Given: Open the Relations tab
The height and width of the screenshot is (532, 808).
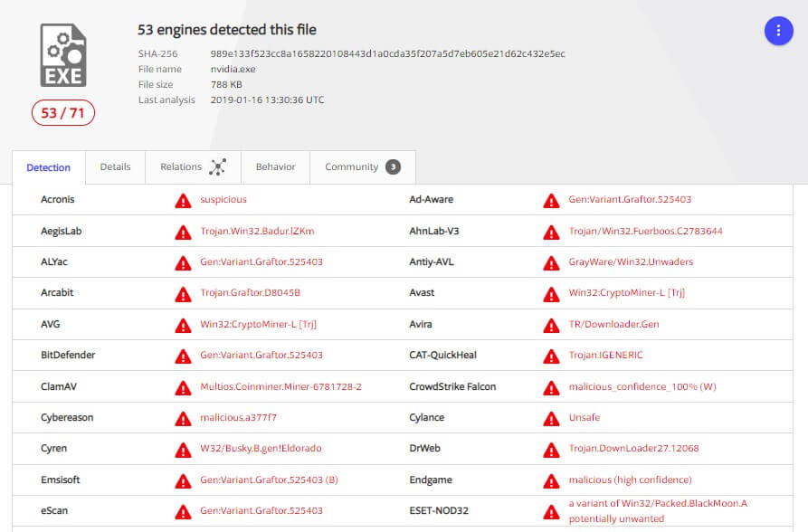Looking at the screenshot, I should coord(181,167).
